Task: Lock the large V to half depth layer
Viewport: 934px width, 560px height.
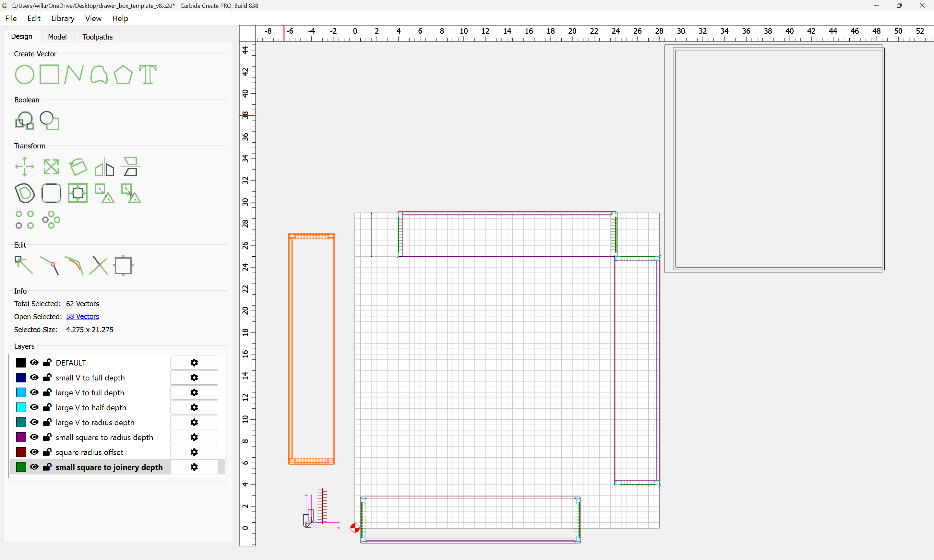Action: [x=47, y=408]
